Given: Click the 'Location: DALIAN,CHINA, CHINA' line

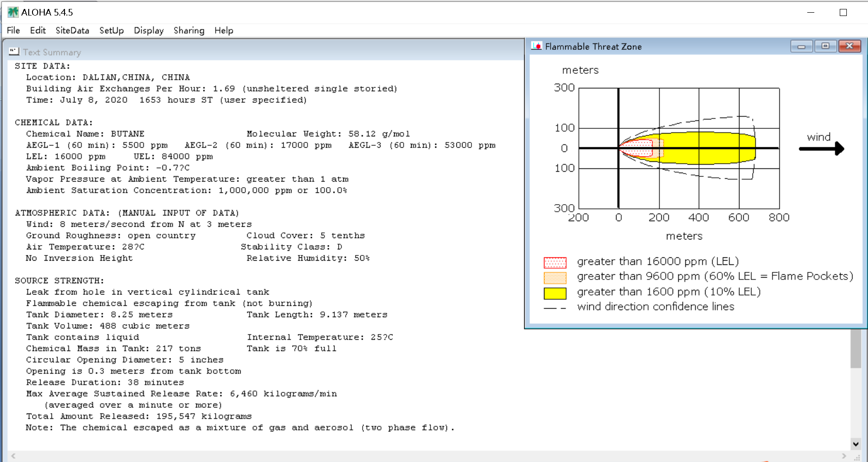Looking at the screenshot, I should pos(108,78).
